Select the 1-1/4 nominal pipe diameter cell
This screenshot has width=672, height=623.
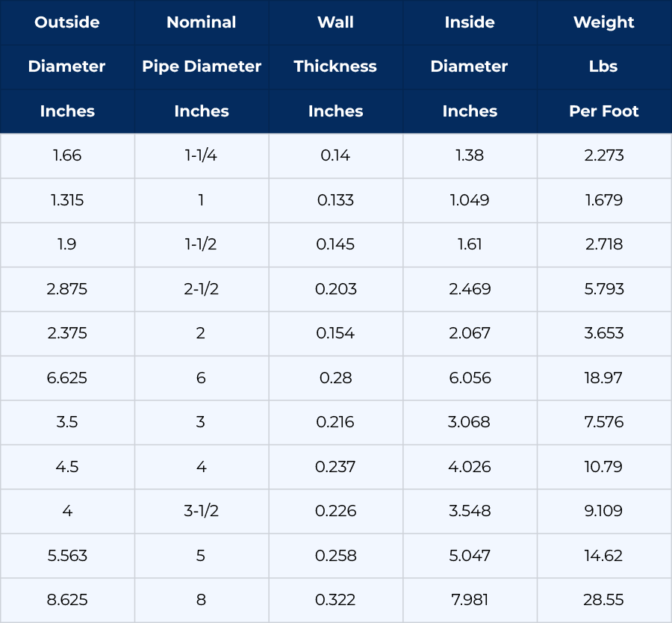(202, 155)
